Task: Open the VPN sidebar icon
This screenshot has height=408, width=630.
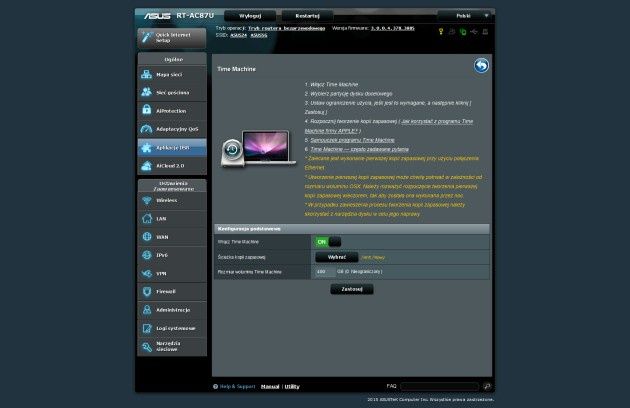Action: [147, 273]
